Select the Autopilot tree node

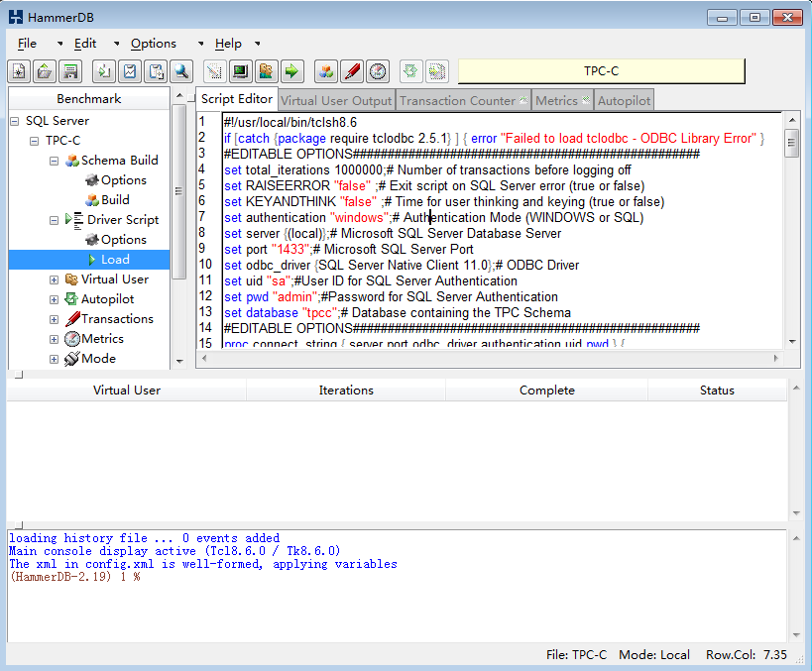click(x=107, y=299)
